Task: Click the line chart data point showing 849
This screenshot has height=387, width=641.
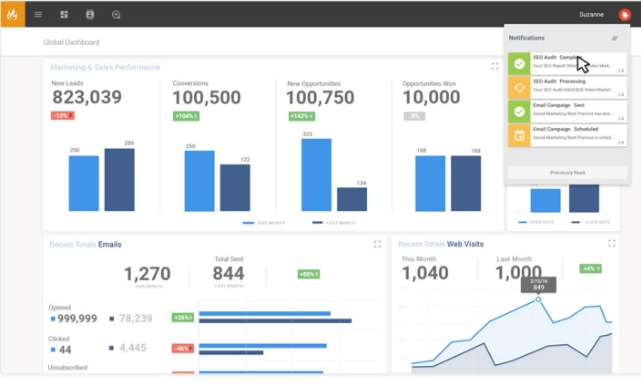Action: pyautogui.click(x=538, y=300)
